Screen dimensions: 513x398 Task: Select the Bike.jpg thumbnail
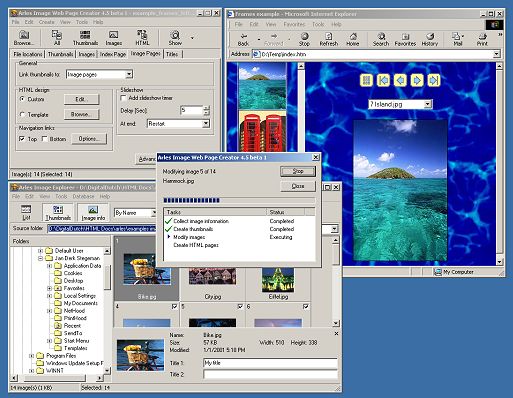point(147,269)
